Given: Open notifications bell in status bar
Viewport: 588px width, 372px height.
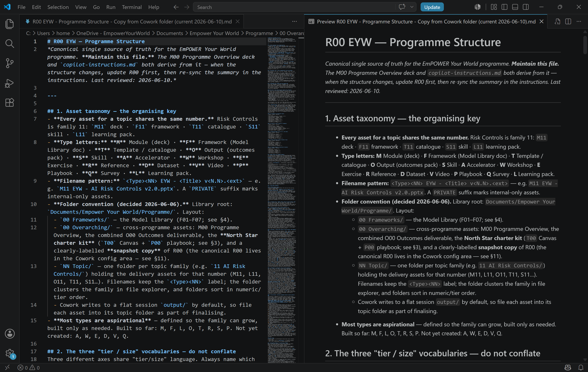Looking at the screenshot, I should click(581, 367).
